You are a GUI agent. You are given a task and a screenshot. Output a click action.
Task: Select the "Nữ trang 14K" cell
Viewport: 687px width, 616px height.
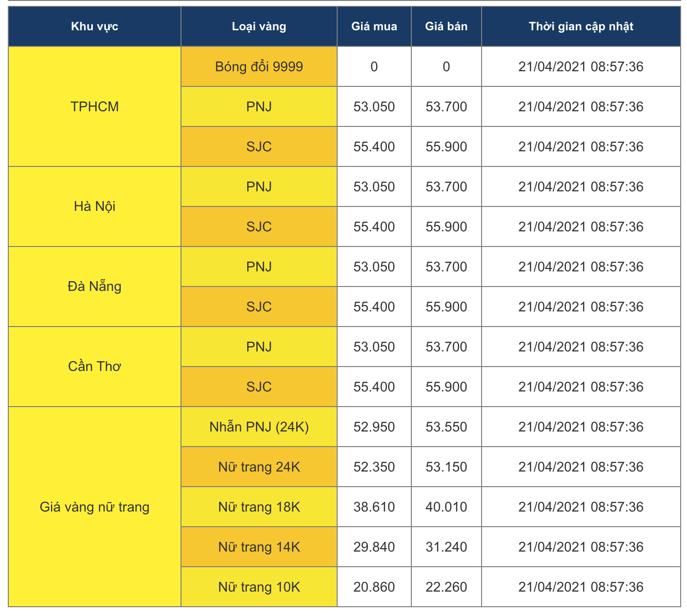[259, 547]
